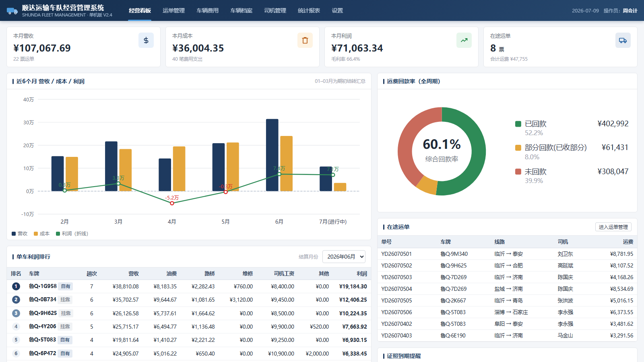Click the green 已回款 legend swatch
This screenshot has width=644, height=362.
[518, 124]
